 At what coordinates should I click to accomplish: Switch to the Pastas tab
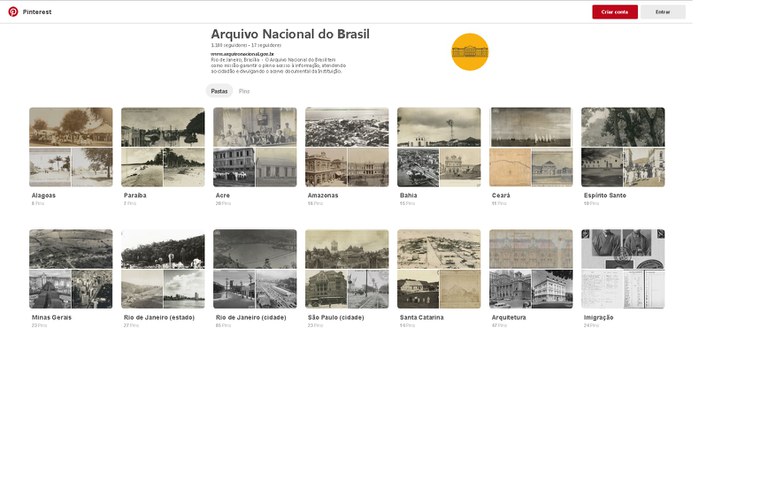[219, 91]
